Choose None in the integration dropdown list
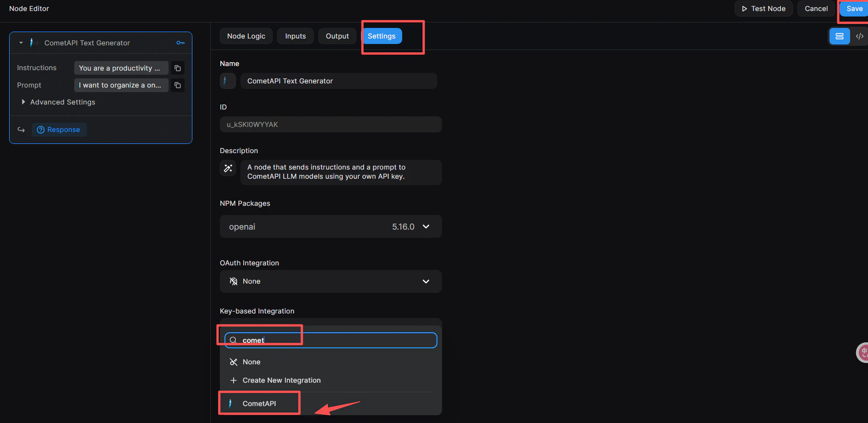This screenshot has height=423, width=868. coord(251,362)
